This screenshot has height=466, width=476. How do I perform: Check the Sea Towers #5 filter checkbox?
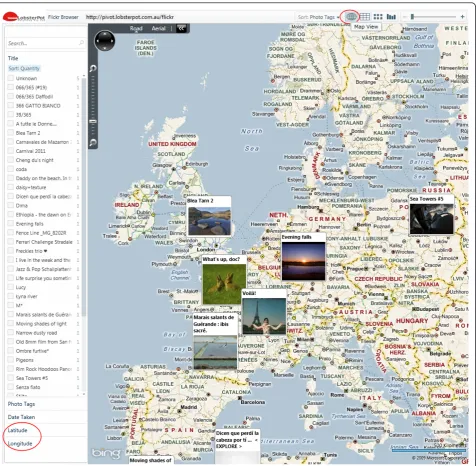pyautogui.click(x=11, y=378)
